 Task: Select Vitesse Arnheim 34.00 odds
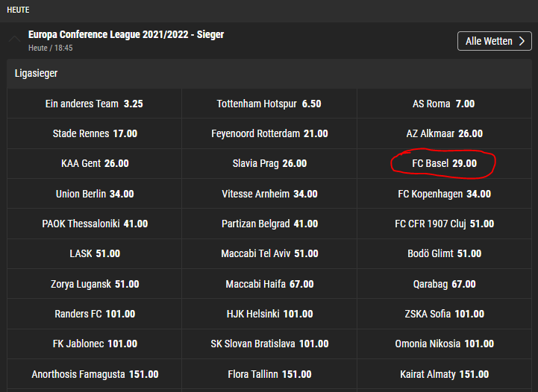click(269, 194)
